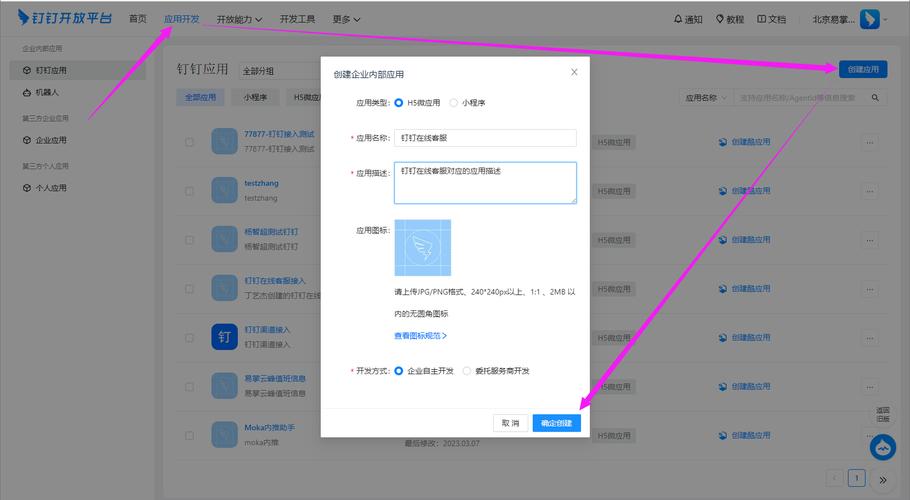This screenshot has width=910, height=500.
Task: Expand the 开放能力 dropdown menu
Action: coord(239,19)
